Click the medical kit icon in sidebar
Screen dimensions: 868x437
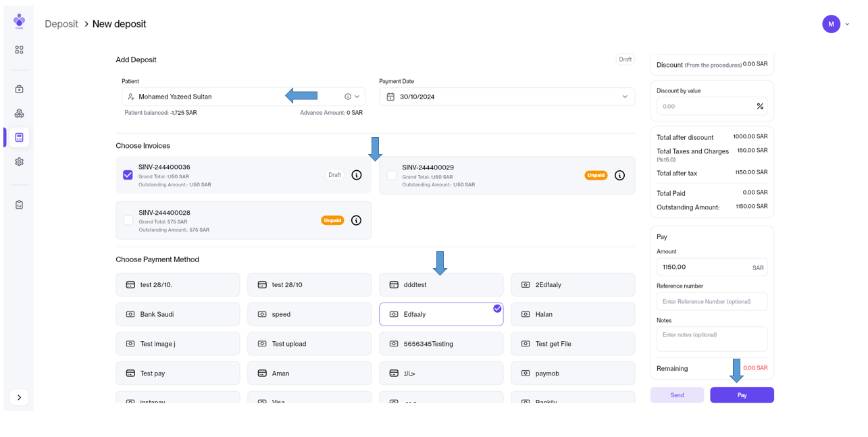click(x=19, y=89)
